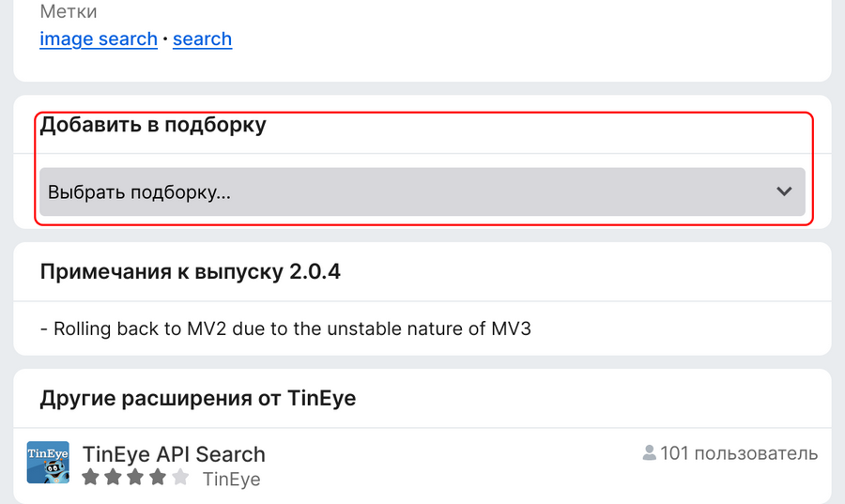Click the chevron arrow in collection selector

click(x=784, y=191)
